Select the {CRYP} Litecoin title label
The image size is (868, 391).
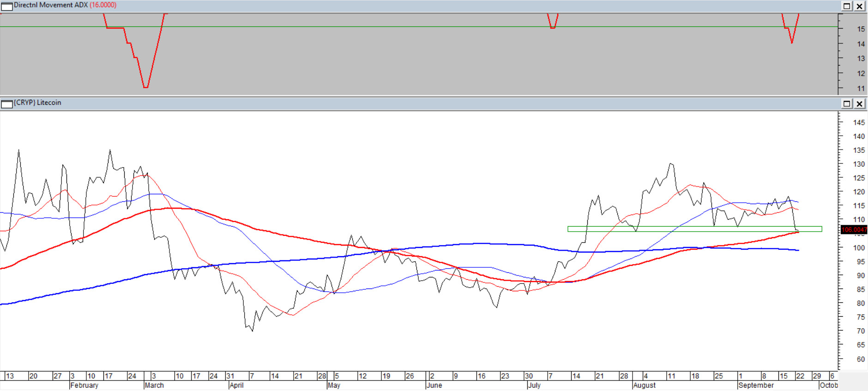[37, 102]
